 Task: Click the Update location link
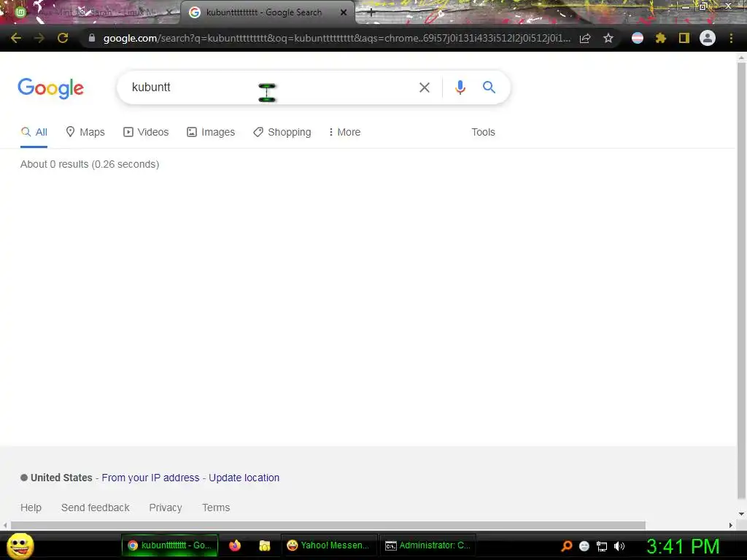tap(244, 478)
